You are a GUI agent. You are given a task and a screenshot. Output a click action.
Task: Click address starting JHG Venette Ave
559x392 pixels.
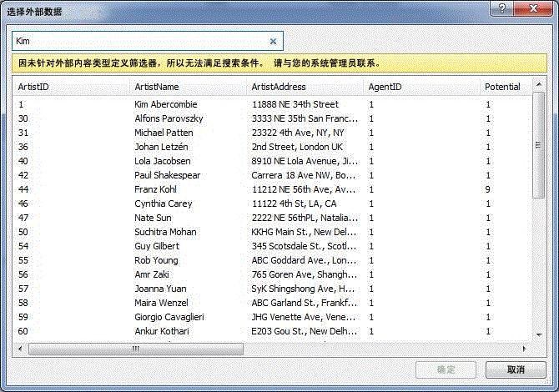pos(304,317)
